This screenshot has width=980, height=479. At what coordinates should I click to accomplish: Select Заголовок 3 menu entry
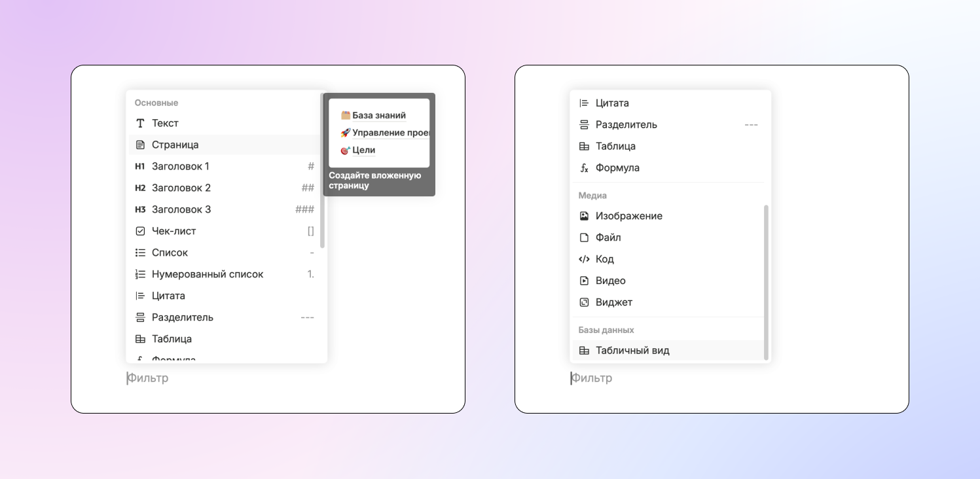pyautogui.click(x=181, y=209)
